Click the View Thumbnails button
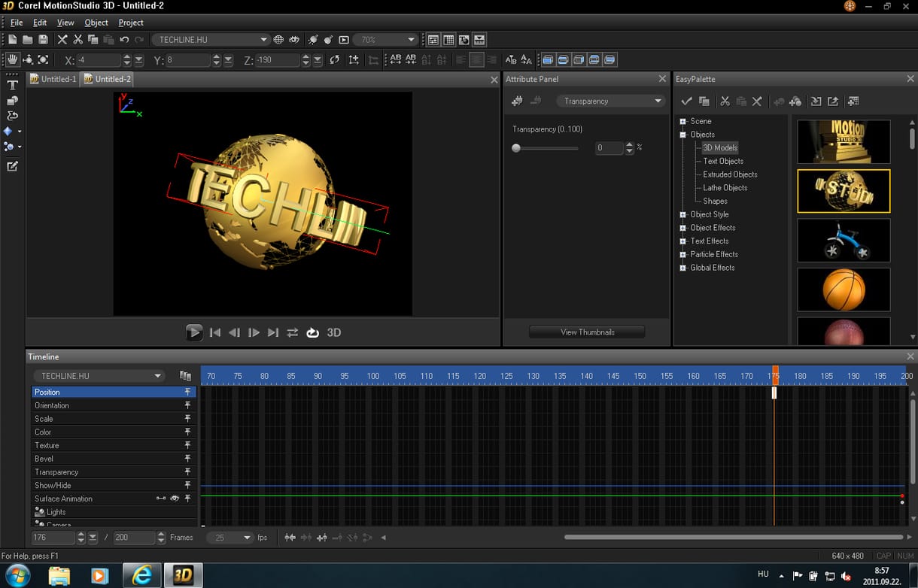The height and width of the screenshot is (588, 918). pos(587,332)
